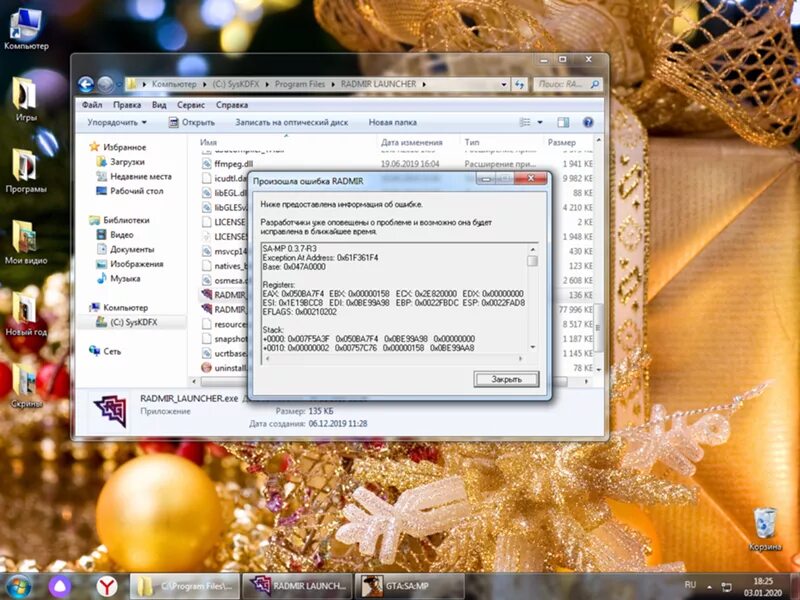The width and height of the screenshot is (800, 600).
Task: Click the Explorer Back arrow button
Action: tap(86, 84)
